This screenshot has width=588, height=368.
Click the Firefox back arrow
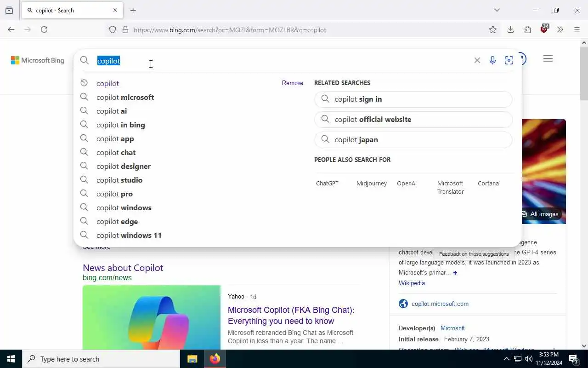[11, 29]
